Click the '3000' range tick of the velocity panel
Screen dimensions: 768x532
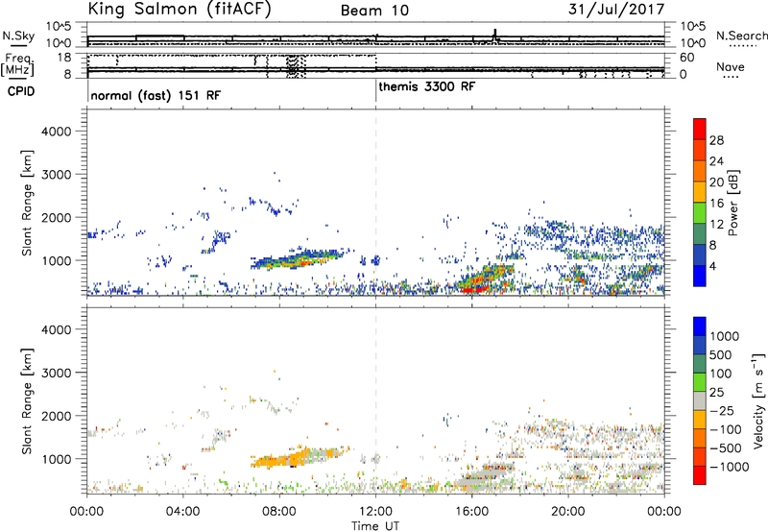coord(57,373)
